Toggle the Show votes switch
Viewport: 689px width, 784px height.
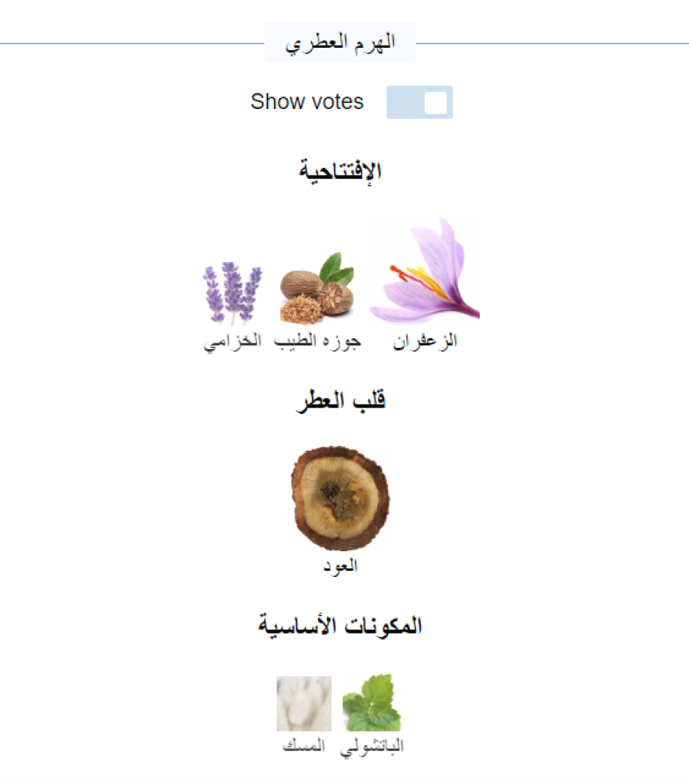coord(419,102)
